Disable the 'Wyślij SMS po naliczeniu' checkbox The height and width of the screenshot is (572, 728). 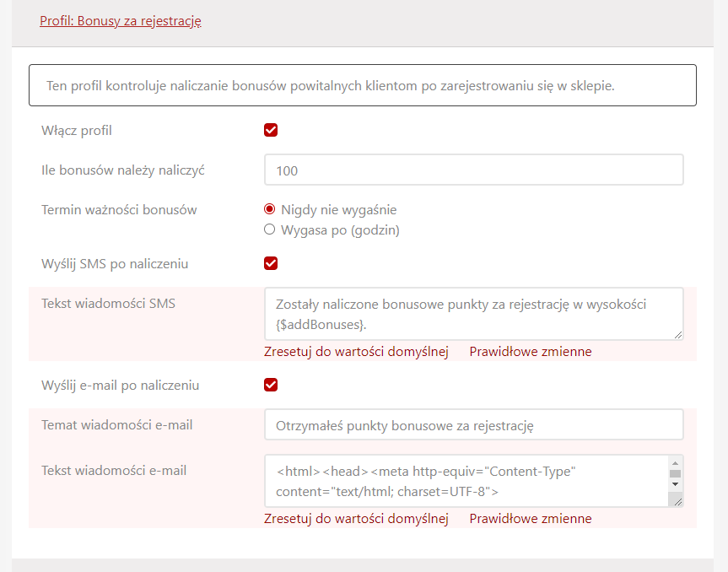tap(271, 263)
